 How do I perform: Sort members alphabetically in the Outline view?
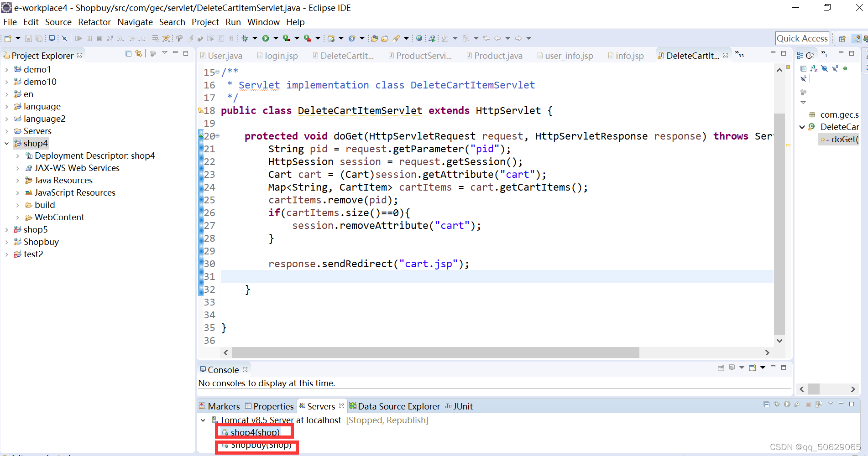pos(813,68)
